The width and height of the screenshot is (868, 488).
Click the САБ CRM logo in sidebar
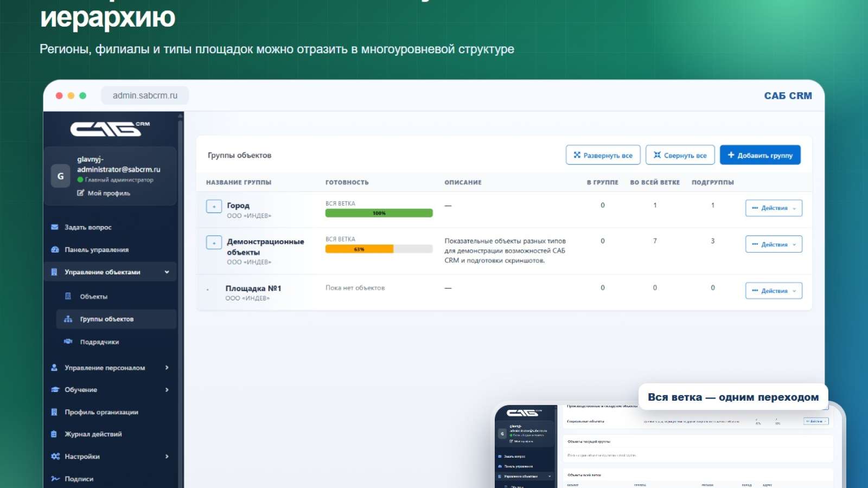click(x=110, y=129)
